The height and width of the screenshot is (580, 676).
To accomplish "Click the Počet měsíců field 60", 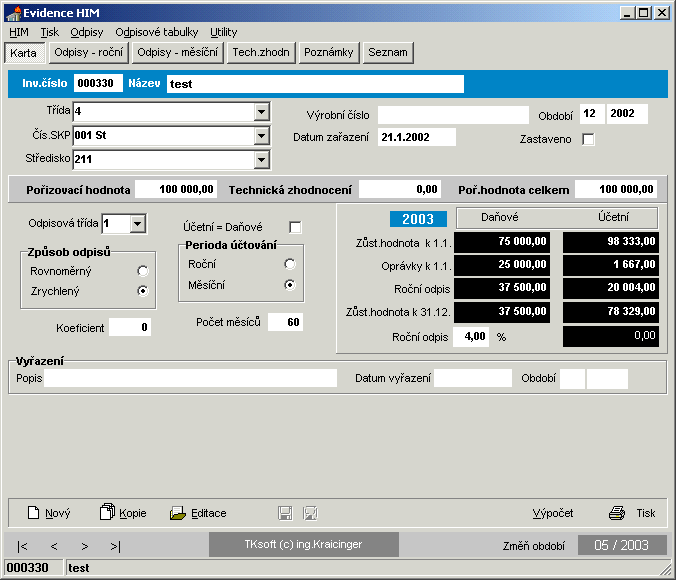I will click(x=285, y=322).
